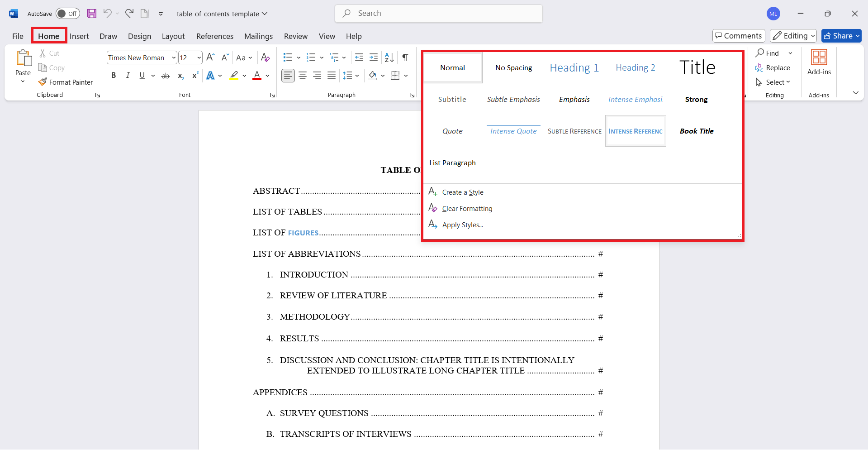Apply Heading 1 style
The width and height of the screenshot is (868, 450).
coord(574,68)
